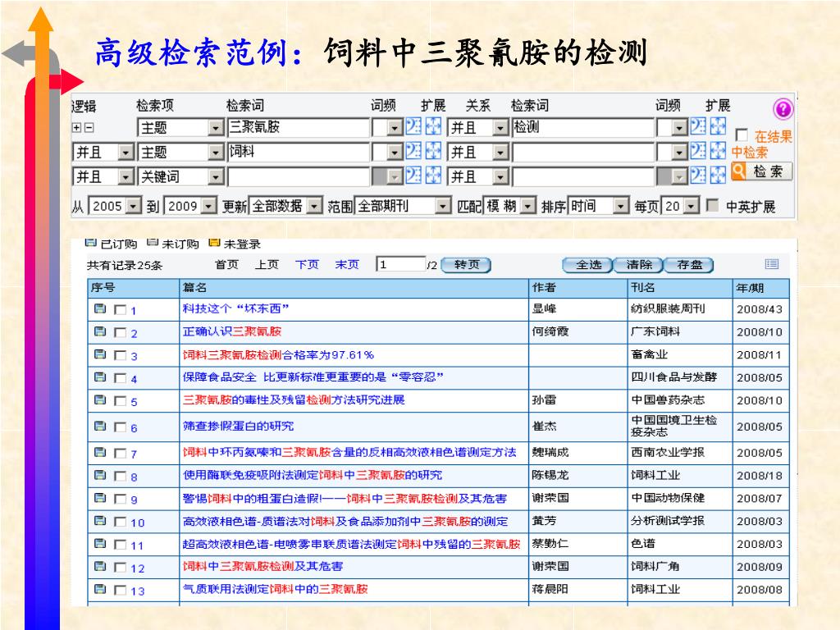Check the box for record 1
840x630 pixels.
121,309
